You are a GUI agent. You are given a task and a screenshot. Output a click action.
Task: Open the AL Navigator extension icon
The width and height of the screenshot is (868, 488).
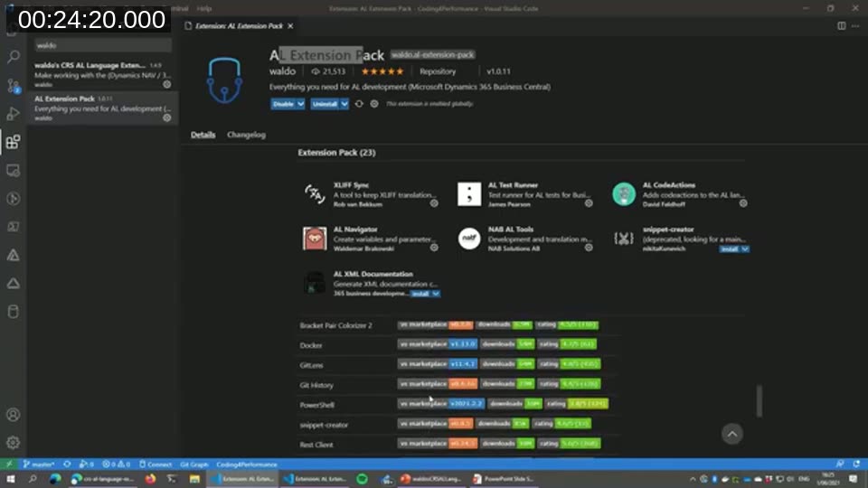315,239
